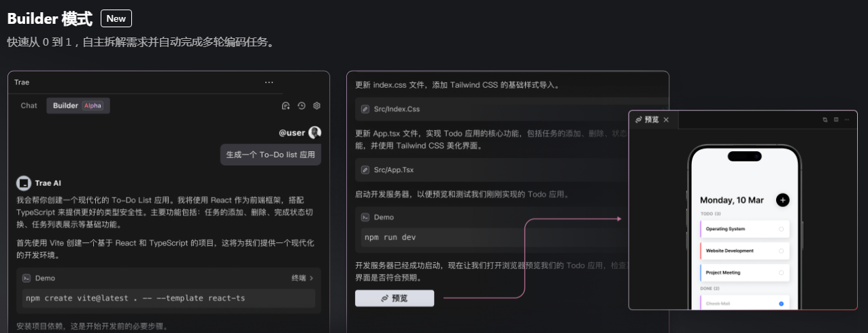The width and height of the screenshot is (868, 333).
Task: Click the 预览 preview button
Action: click(x=395, y=298)
